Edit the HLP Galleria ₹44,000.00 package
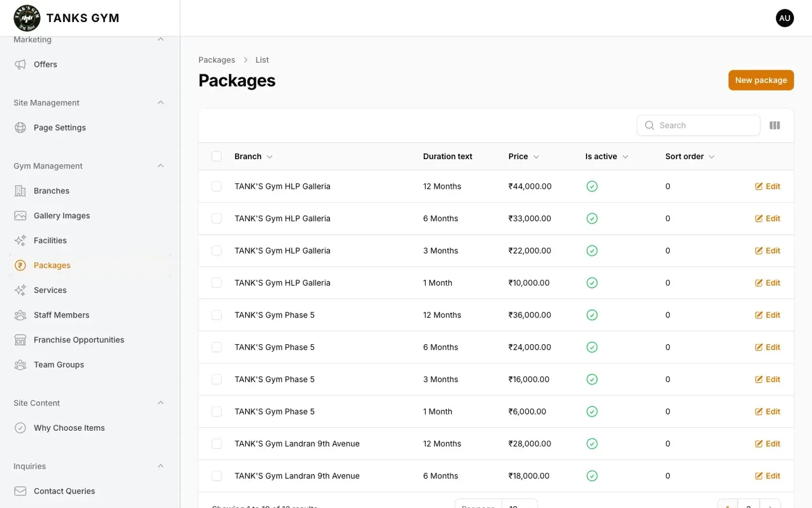The width and height of the screenshot is (812, 508). point(767,186)
